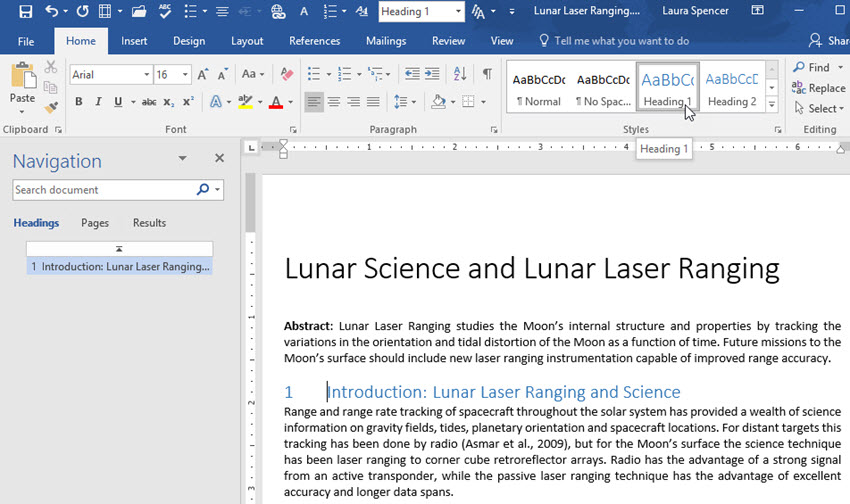Image resolution: width=850 pixels, height=504 pixels.
Task: Click the Clear All Formatting eraser icon
Action: [x=287, y=75]
